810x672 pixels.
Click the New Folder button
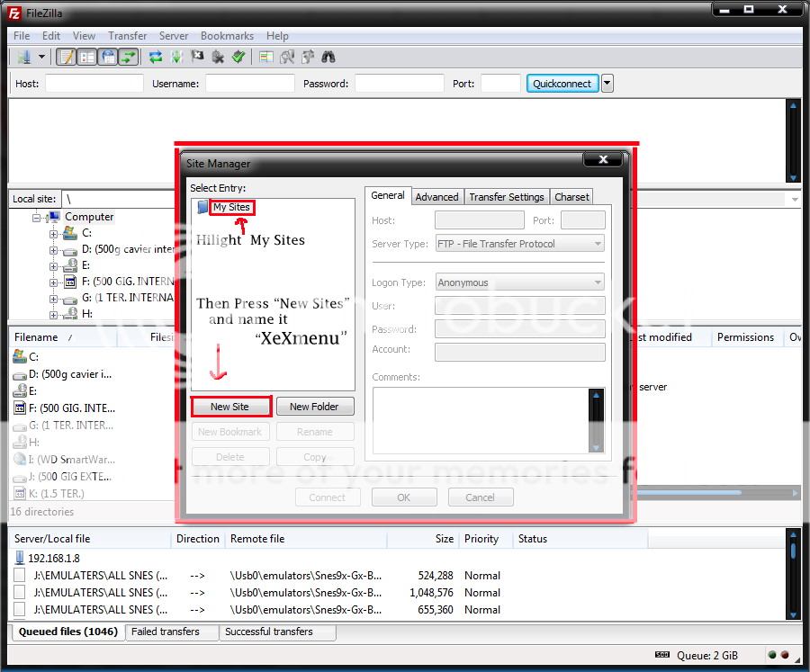point(315,407)
